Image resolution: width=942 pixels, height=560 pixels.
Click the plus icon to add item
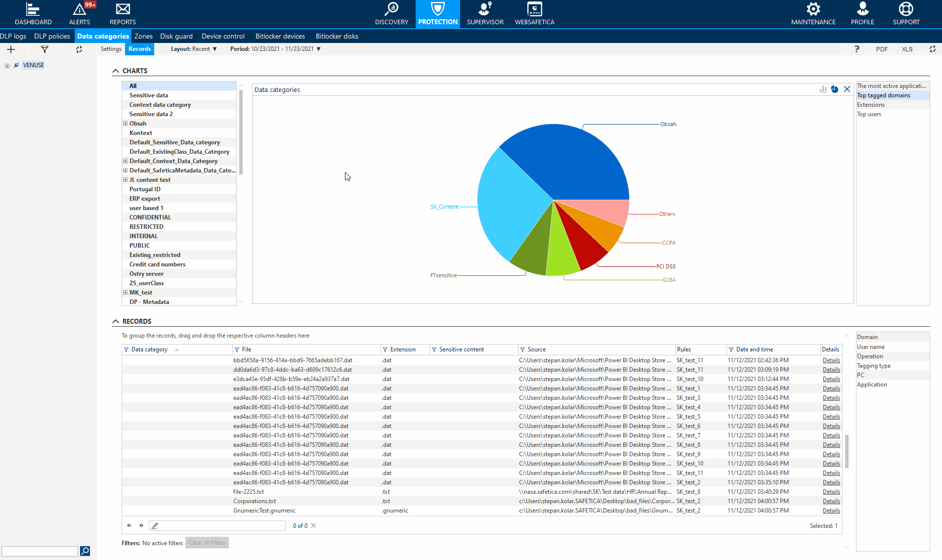tap(11, 49)
